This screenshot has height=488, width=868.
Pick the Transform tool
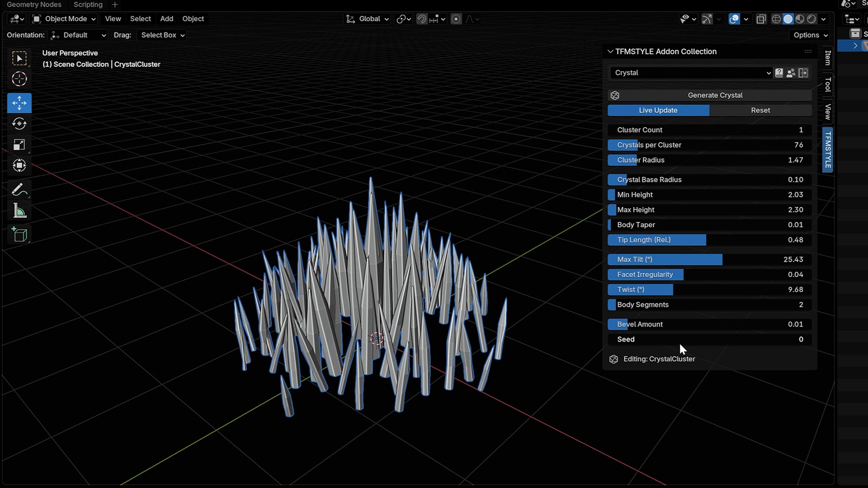click(x=19, y=165)
